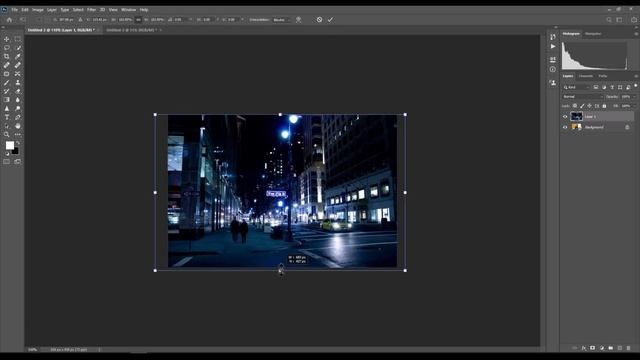Toggle layer filtering on/off switch

[x=636, y=86]
